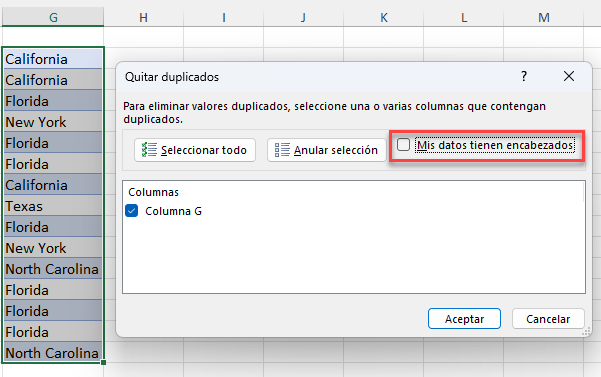
Task: Select the column M header
Action: pos(544,17)
